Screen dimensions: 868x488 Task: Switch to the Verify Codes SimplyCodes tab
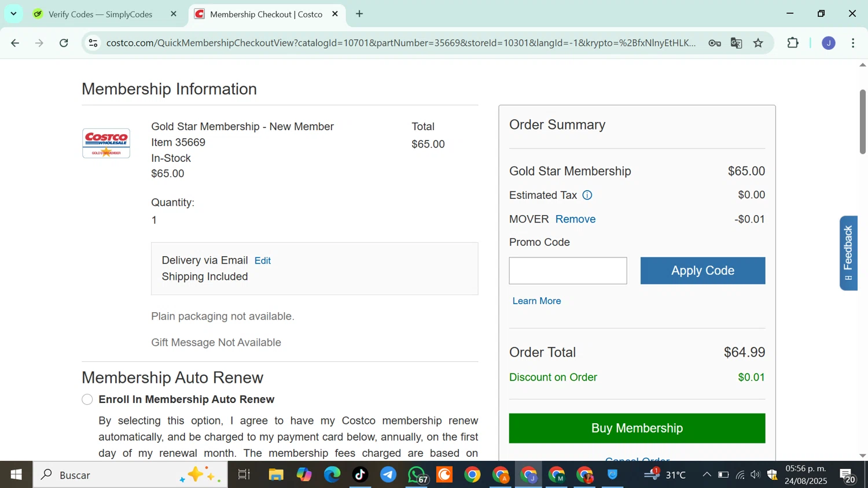tap(101, 14)
